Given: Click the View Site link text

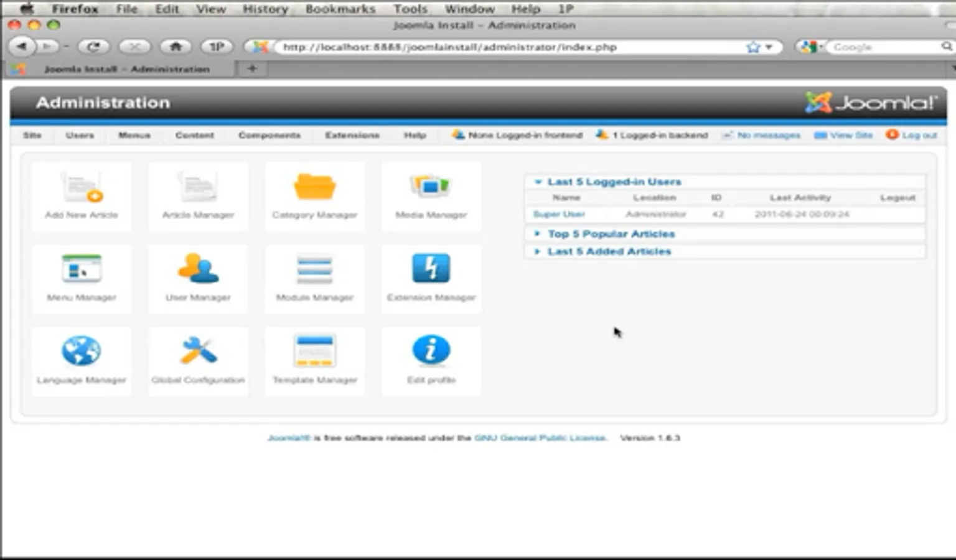Looking at the screenshot, I should (x=851, y=135).
